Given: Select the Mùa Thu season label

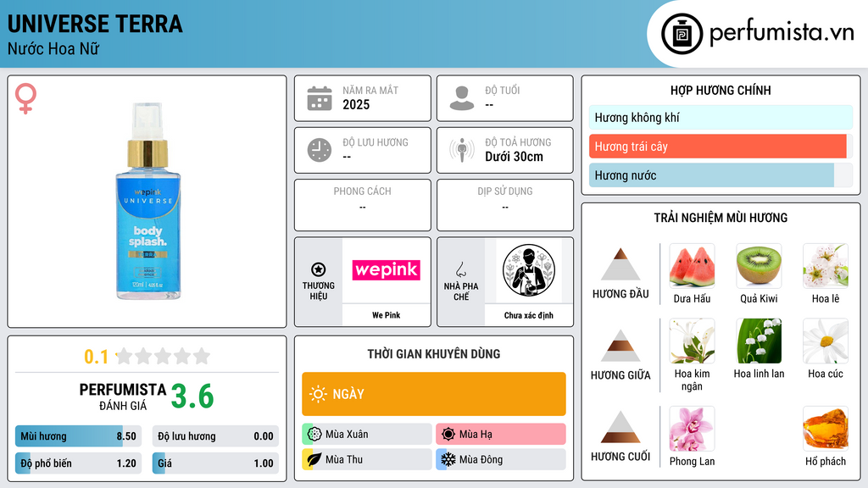Looking at the screenshot, I should pyautogui.click(x=344, y=460).
